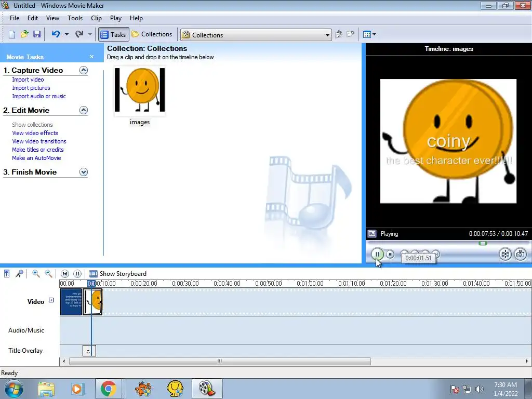
Task: Select the Title Overlay track clip
Action: coord(89,351)
